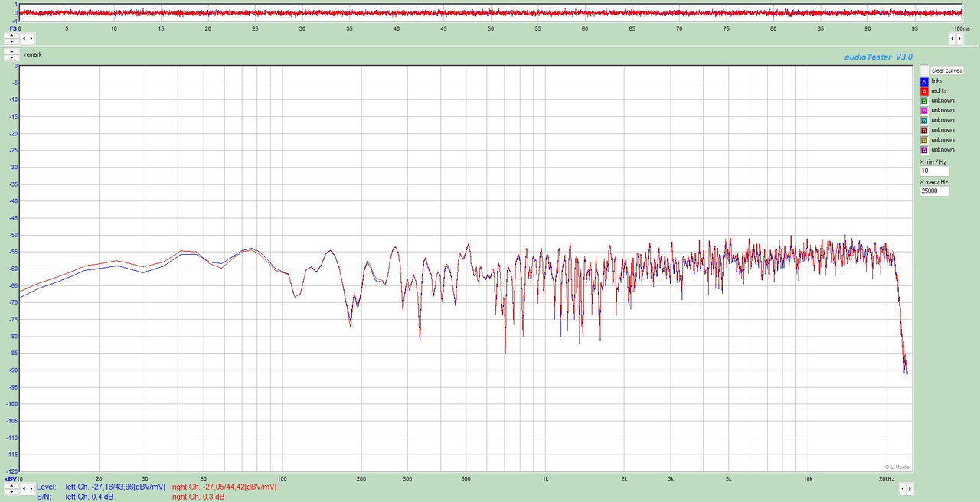This screenshot has width=980, height=502.
Task: Click the 'audioTester V3.0' title text
Action: [878, 57]
